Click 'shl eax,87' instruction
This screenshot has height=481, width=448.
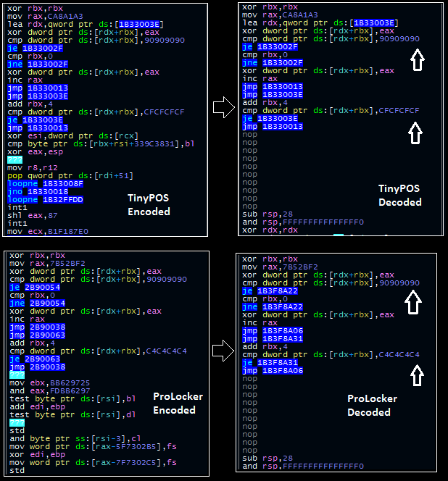pyautogui.click(x=33, y=216)
